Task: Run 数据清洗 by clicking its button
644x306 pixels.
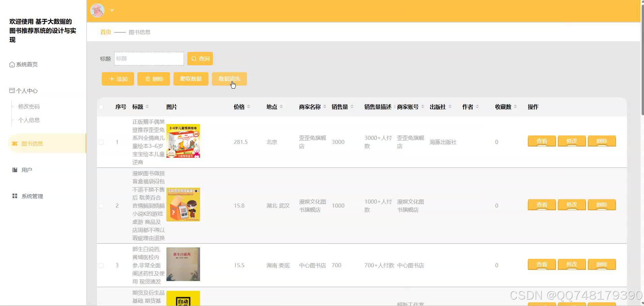Action: point(230,79)
